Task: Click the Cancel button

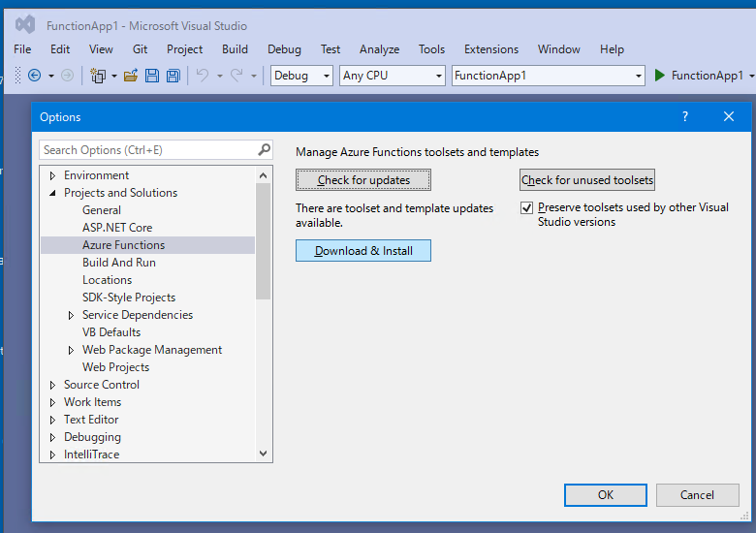Action: point(697,495)
